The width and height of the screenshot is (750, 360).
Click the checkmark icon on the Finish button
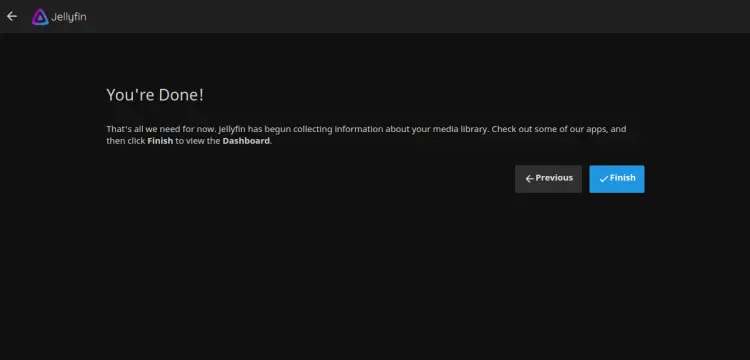tap(604, 179)
